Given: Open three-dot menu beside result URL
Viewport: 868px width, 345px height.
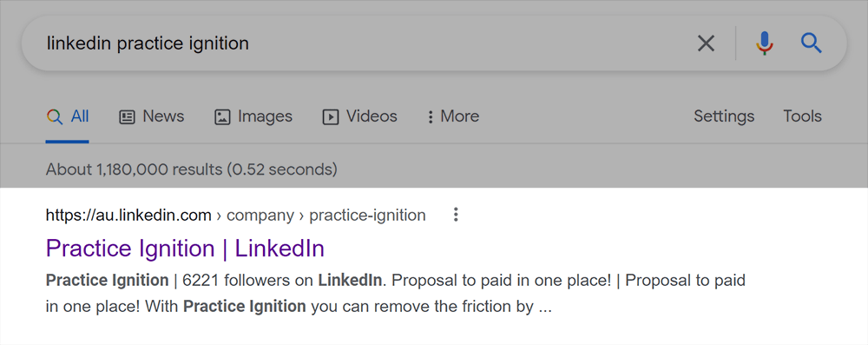Looking at the screenshot, I should 456,215.
